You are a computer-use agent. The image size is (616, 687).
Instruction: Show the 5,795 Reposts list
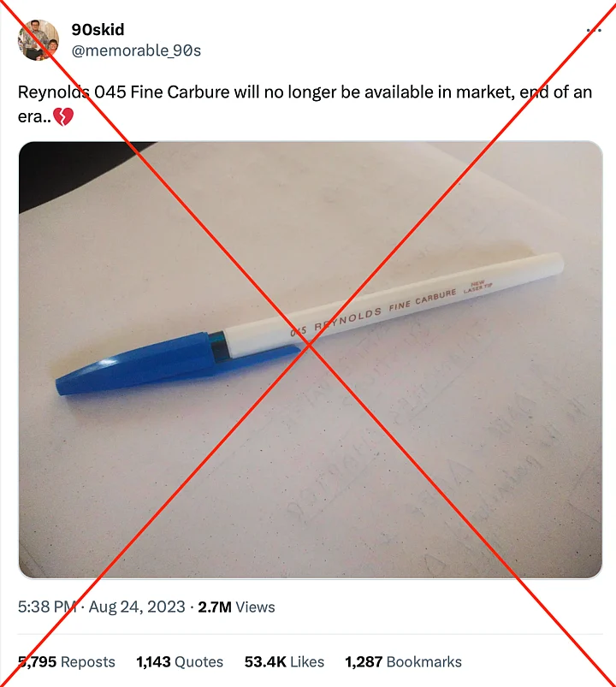[67, 661]
